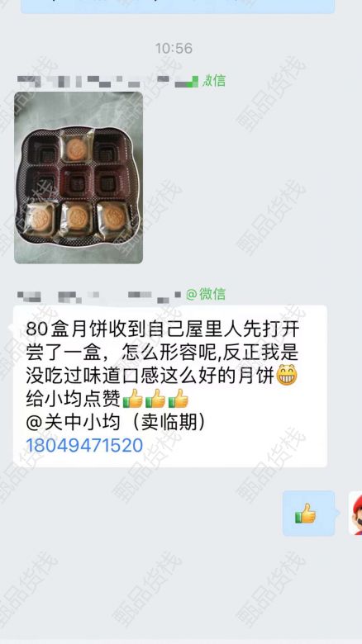Tap the green 微信 label above the photo
362x644 pixels.
tap(213, 81)
